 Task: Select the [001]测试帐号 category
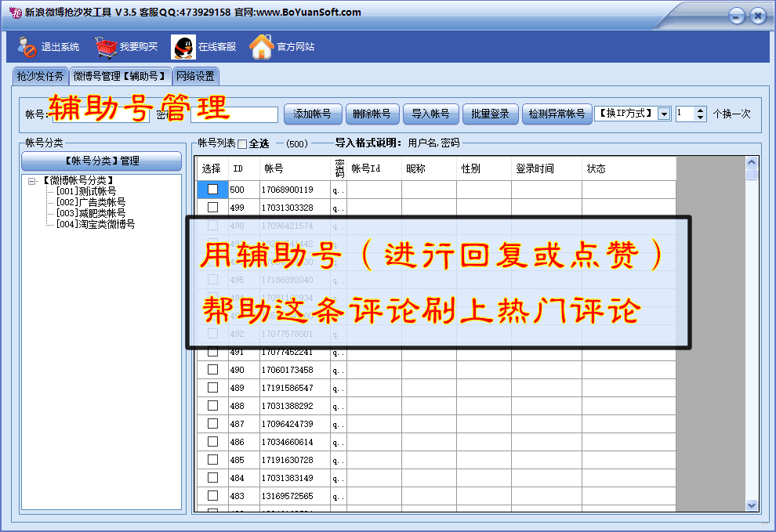(86, 191)
